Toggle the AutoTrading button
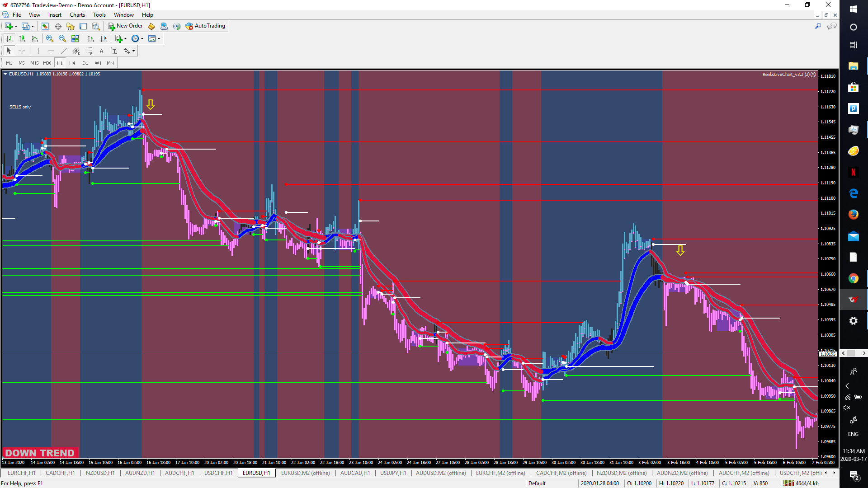This screenshot has height=488, width=868. coord(205,26)
